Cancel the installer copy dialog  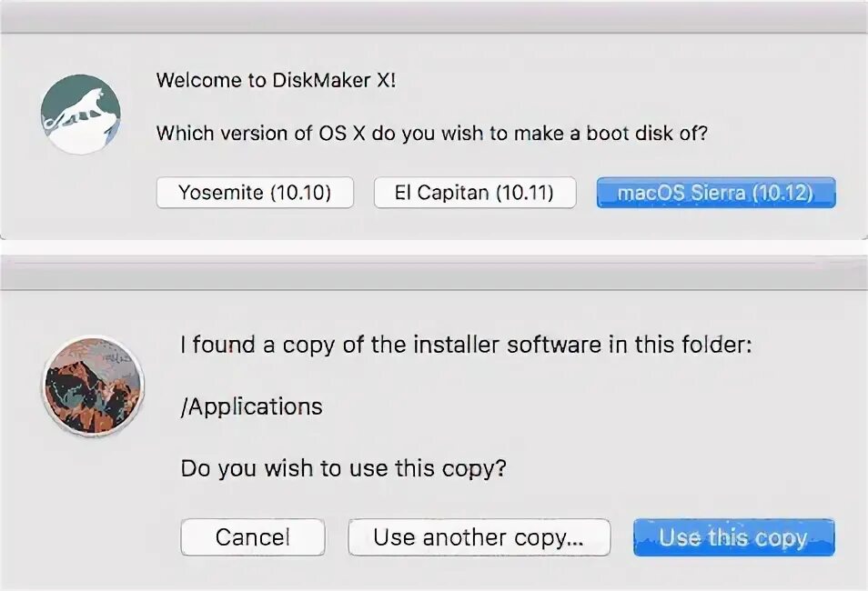click(x=252, y=537)
